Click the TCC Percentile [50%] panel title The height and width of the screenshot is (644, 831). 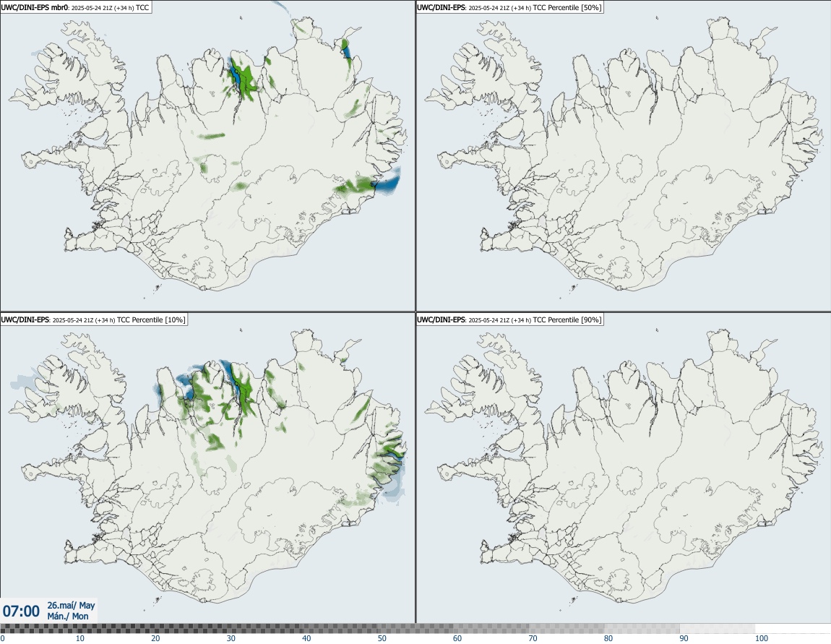point(509,8)
